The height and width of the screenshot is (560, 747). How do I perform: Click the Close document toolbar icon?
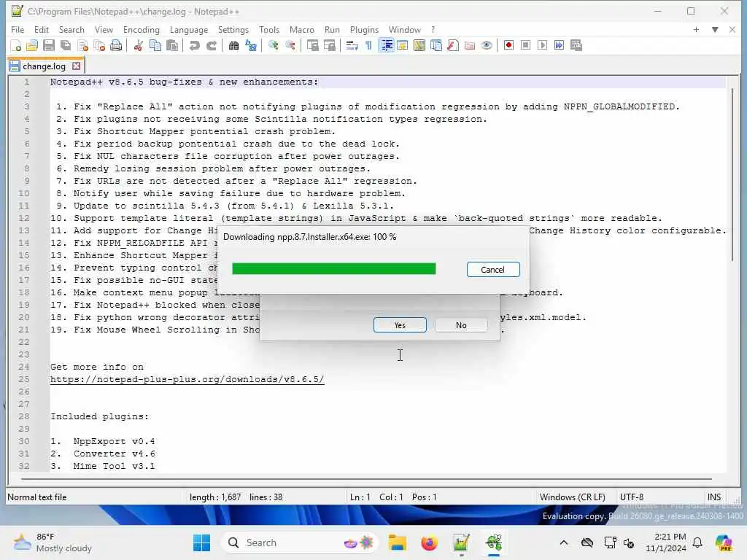pos(83,46)
